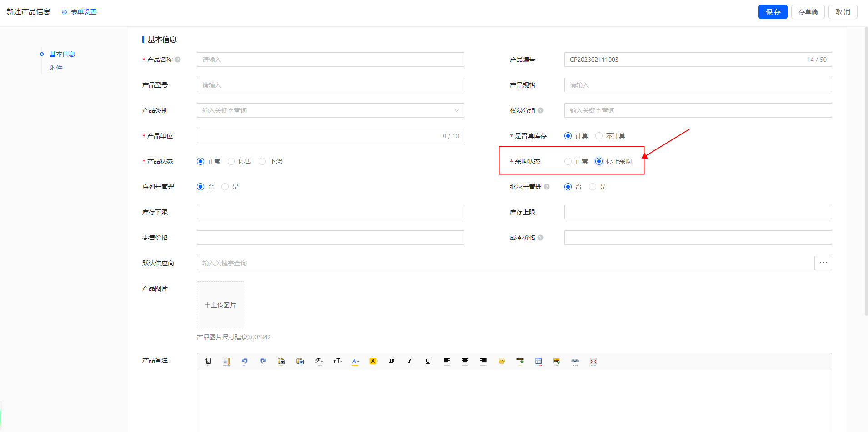Center align text in editor
The width and height of the screenshot is (868, 432).
(465, 362)
